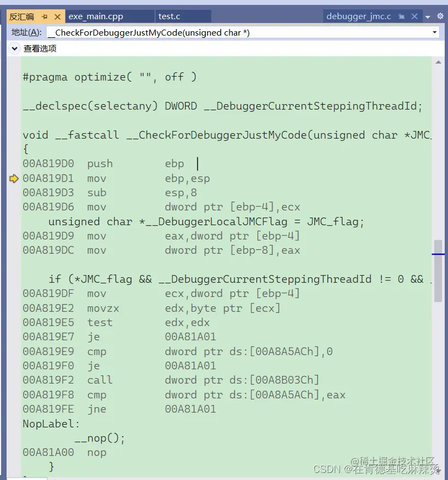Expand 查看选项 view options chevron
This screenshot has width=448, height=480.
click(14, 48)
